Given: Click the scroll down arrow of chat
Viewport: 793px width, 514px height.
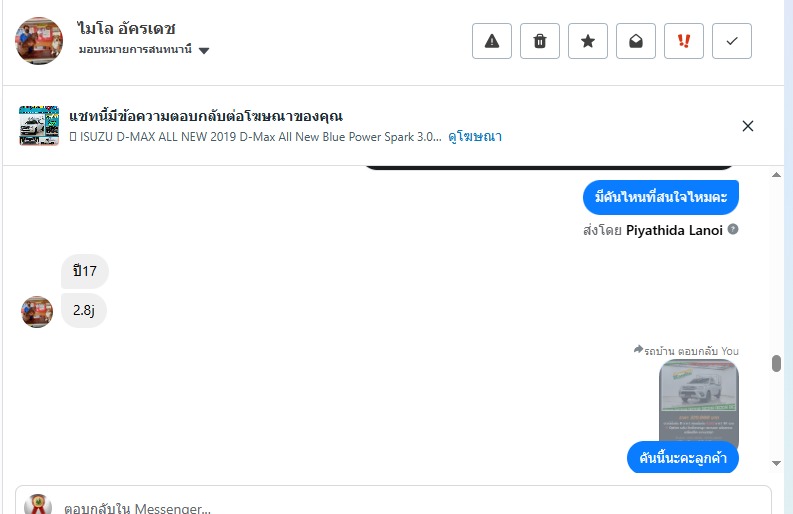Looking at the screenshot, I should pos(776,463).
